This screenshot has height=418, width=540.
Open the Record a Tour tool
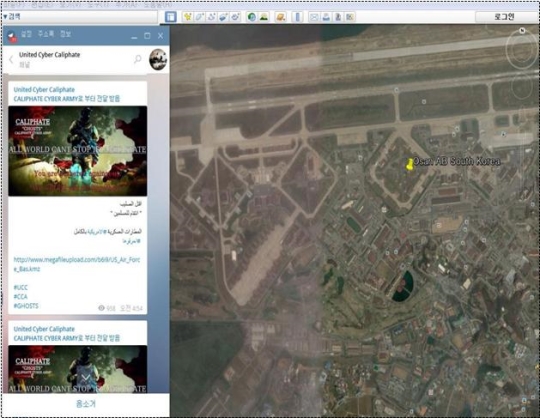coord(236,17)
